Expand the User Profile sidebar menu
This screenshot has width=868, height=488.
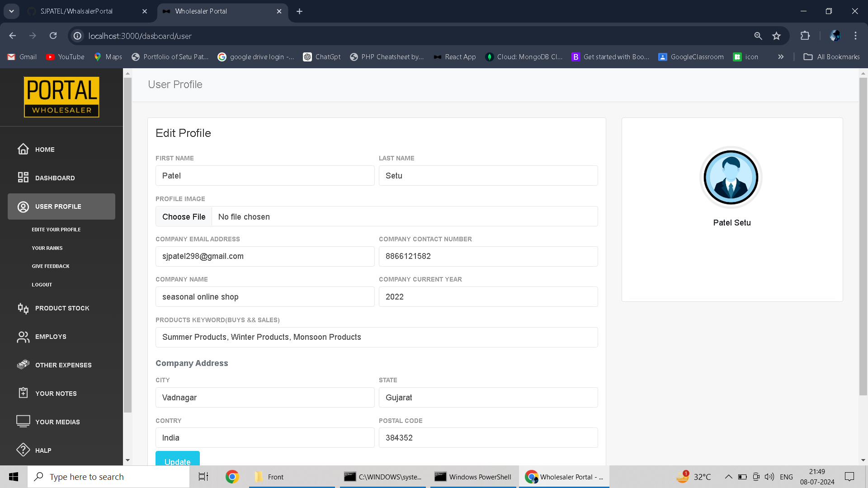(x=61, y=206)
